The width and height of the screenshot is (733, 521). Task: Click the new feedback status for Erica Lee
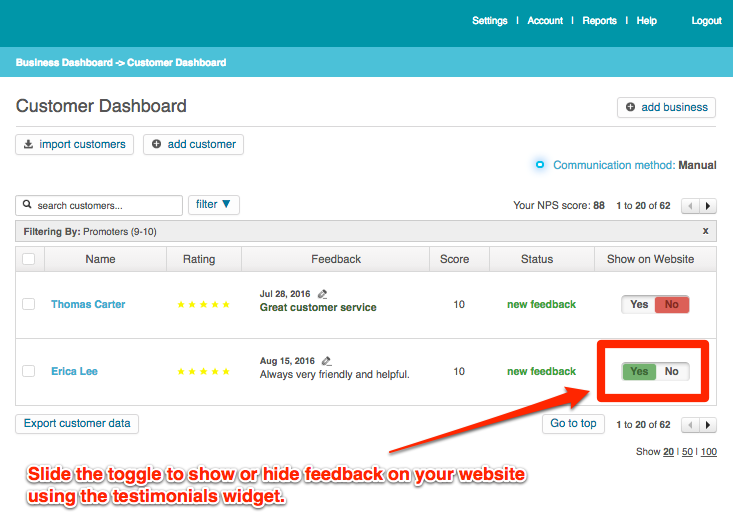541,371
